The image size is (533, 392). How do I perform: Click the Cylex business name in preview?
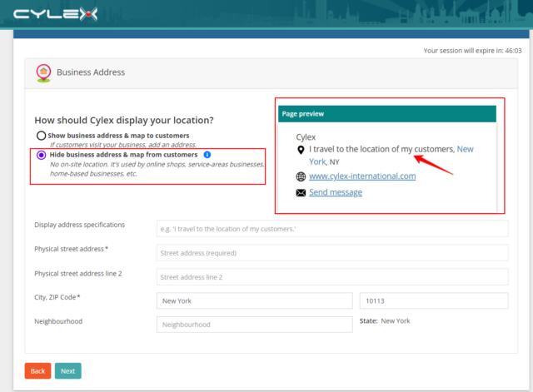(306, 137)
